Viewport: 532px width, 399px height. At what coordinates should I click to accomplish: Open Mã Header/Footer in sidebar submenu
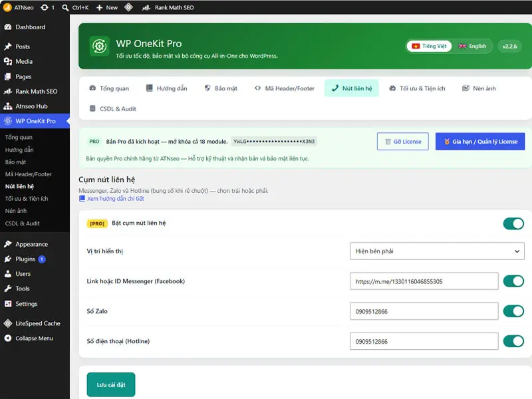click(x=29, y=174)
